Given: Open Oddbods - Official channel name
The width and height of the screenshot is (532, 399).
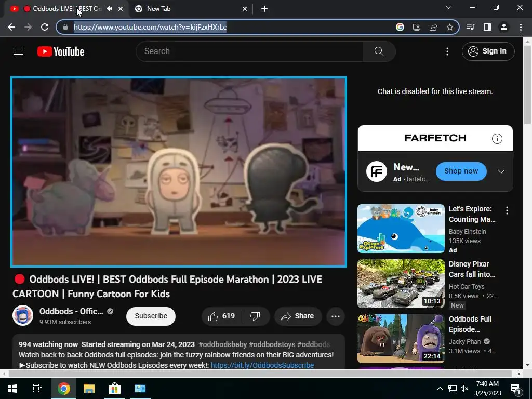Looking at the screenshot, I should [x=71, y=311].
